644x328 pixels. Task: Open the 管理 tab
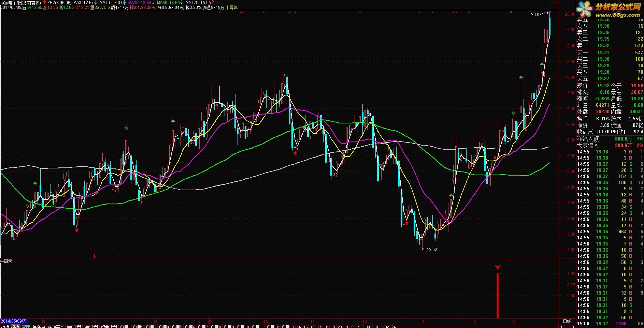click(26, 326)
